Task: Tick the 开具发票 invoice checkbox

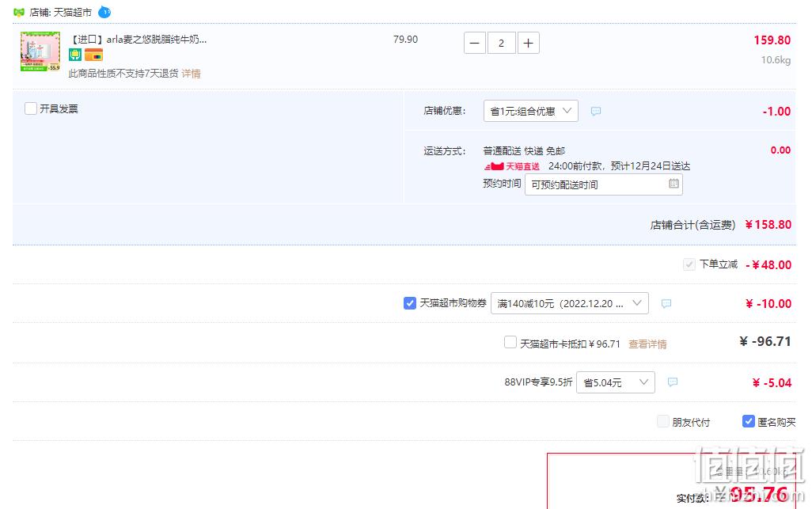Action: 31,108
